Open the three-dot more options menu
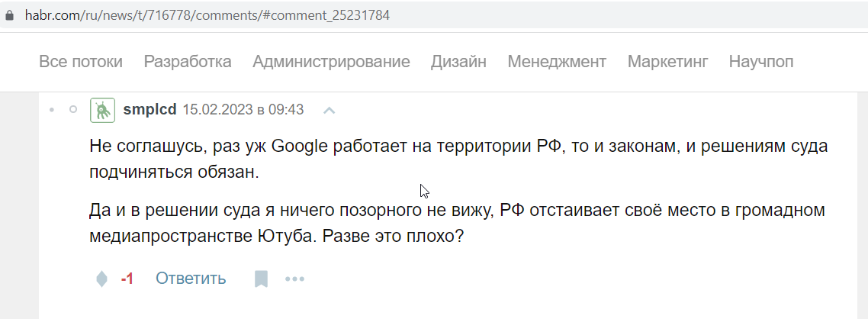 [x=294, y=279]
